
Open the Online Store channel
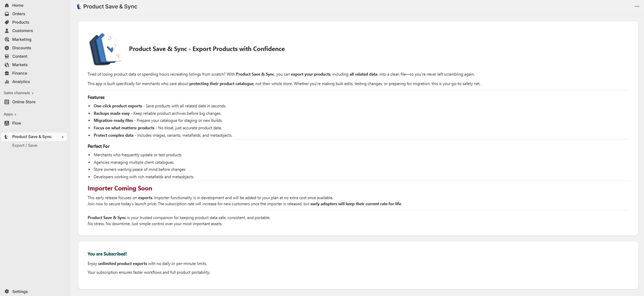[x=24, y=102]
